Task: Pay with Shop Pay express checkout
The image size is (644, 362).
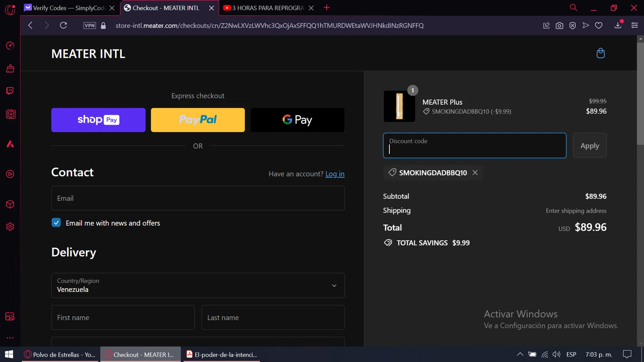Action: (x=98, y=120)
